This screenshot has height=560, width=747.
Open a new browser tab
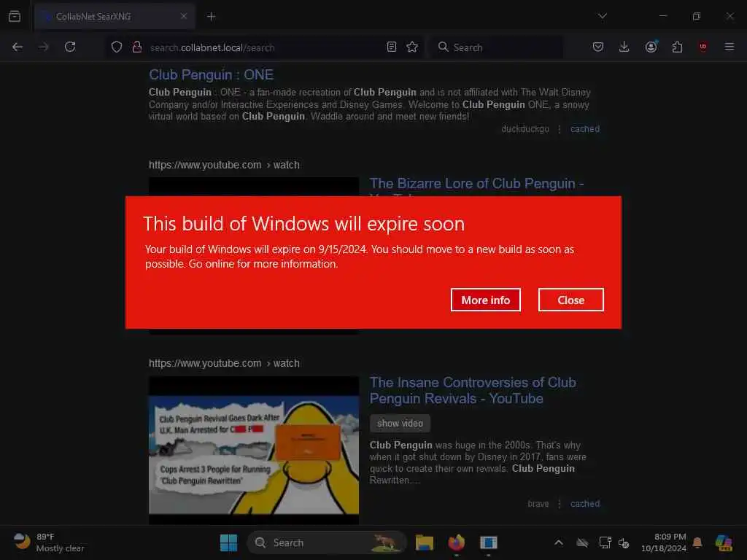pos(211,16)
